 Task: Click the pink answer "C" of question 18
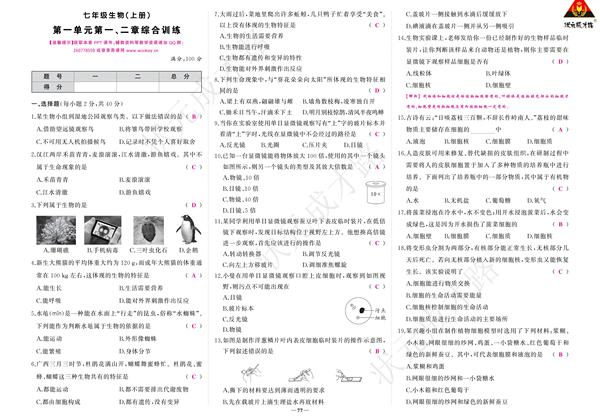(561, 272)
